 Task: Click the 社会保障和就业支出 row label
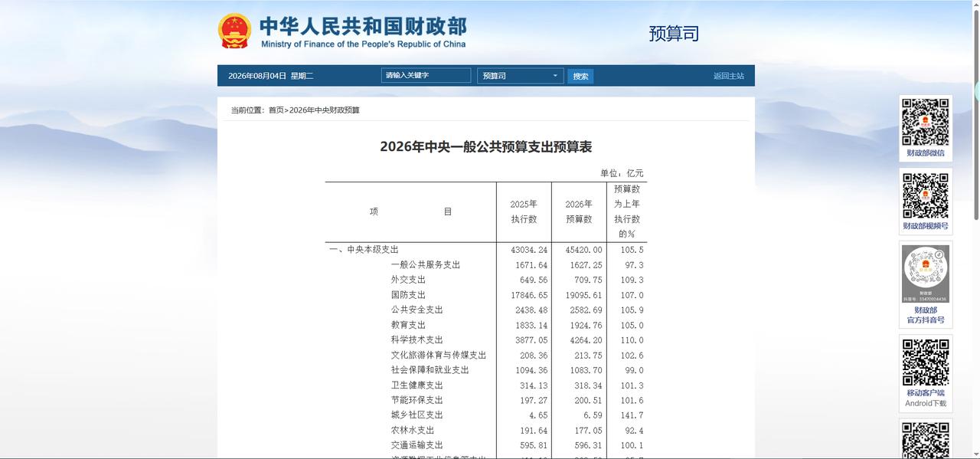(430, 370)
